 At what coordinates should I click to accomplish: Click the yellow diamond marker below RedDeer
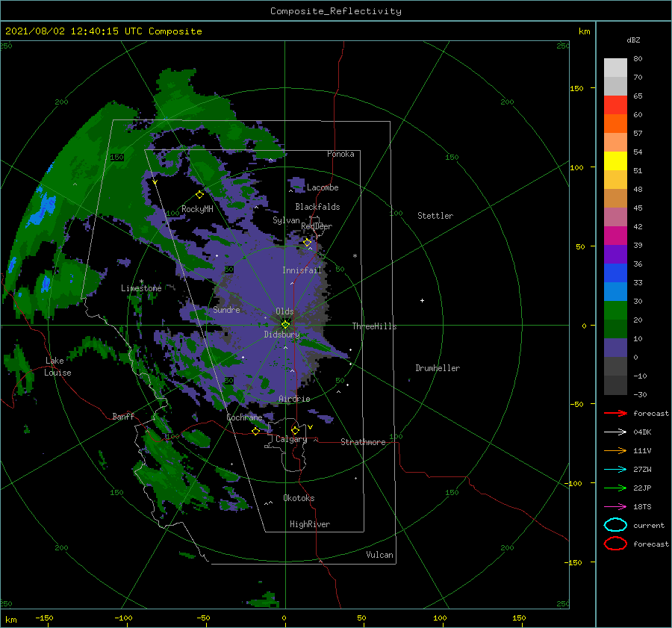click(x=307, y=243)
